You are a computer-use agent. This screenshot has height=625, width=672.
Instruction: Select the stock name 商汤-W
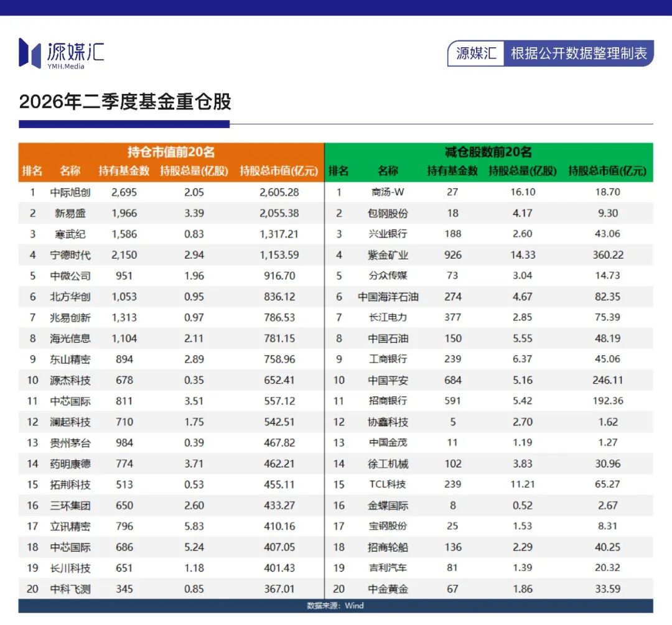point(388,192)
